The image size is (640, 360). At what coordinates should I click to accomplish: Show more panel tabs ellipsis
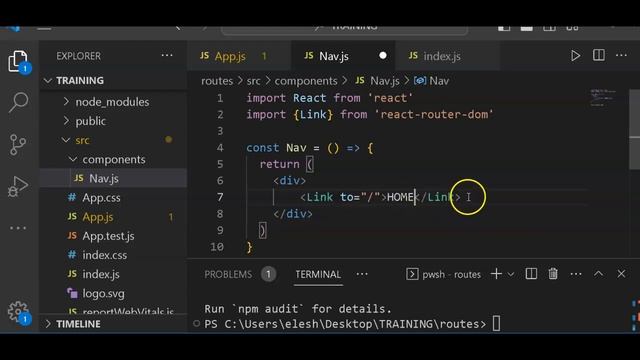point(362,274)
